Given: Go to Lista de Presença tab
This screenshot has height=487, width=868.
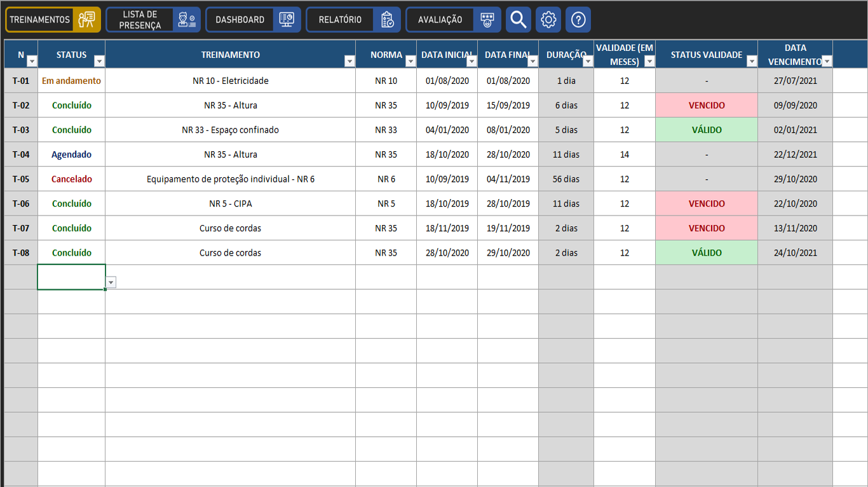Looking at the screenshot, I should click(x=153, y=20).
